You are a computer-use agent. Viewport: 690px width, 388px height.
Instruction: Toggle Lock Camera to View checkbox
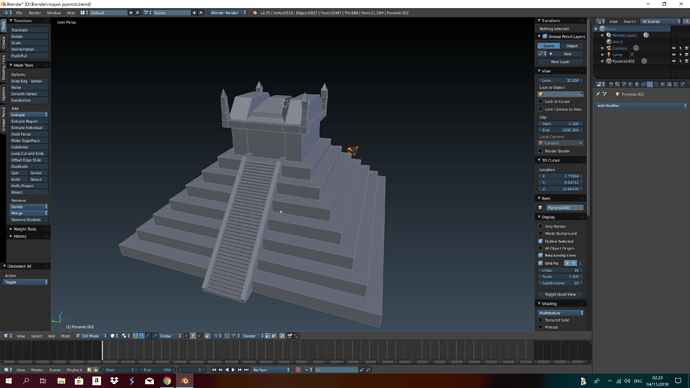(540, 109)
